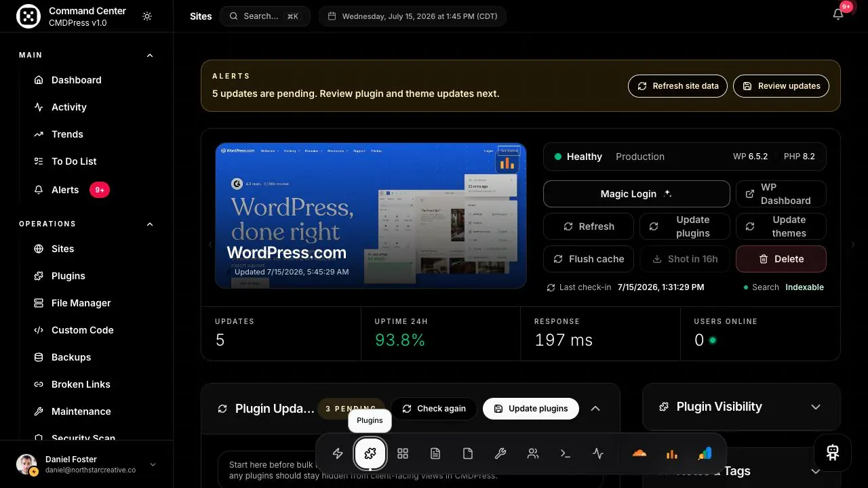Click the Healthy status indicator
This screenshot has width=868, height=488.
click(578, 157)
